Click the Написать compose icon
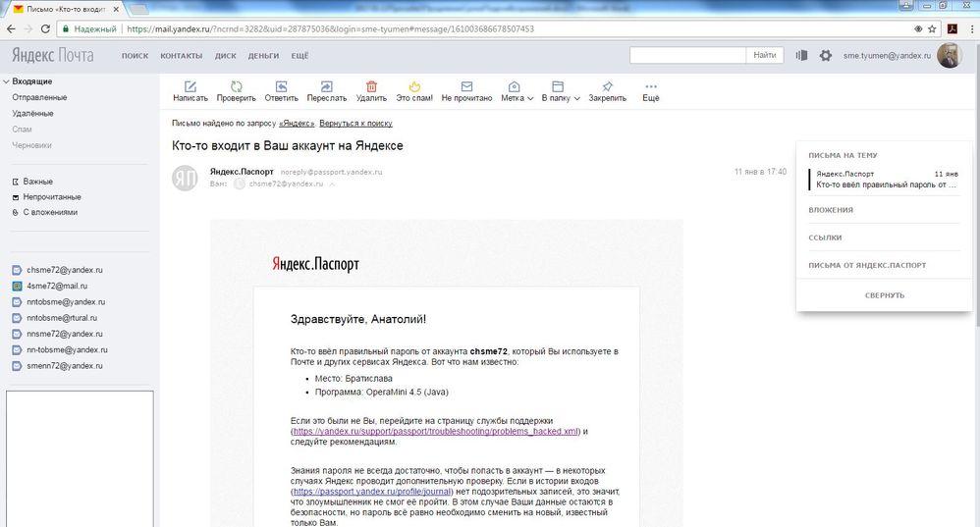 click(190, 86)
